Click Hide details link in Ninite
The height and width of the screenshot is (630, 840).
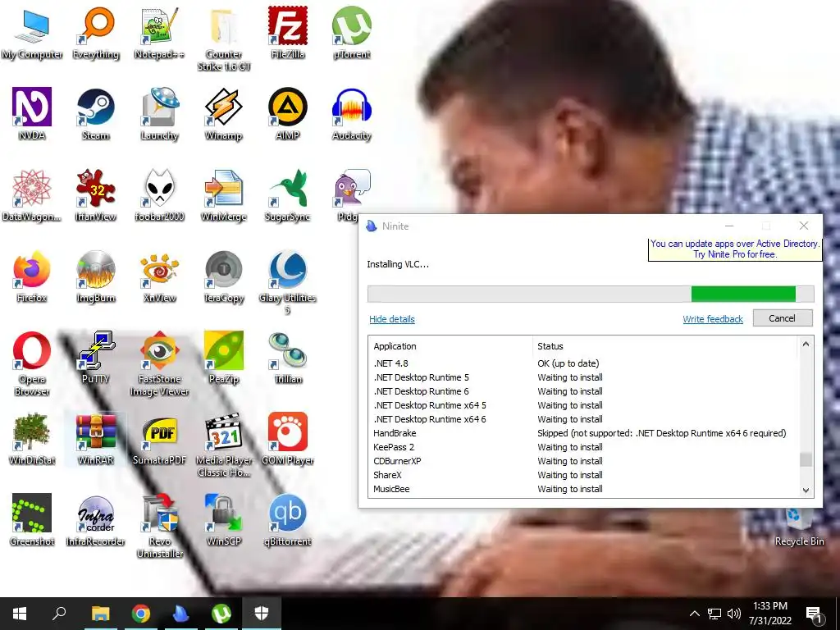coord(391,319)
